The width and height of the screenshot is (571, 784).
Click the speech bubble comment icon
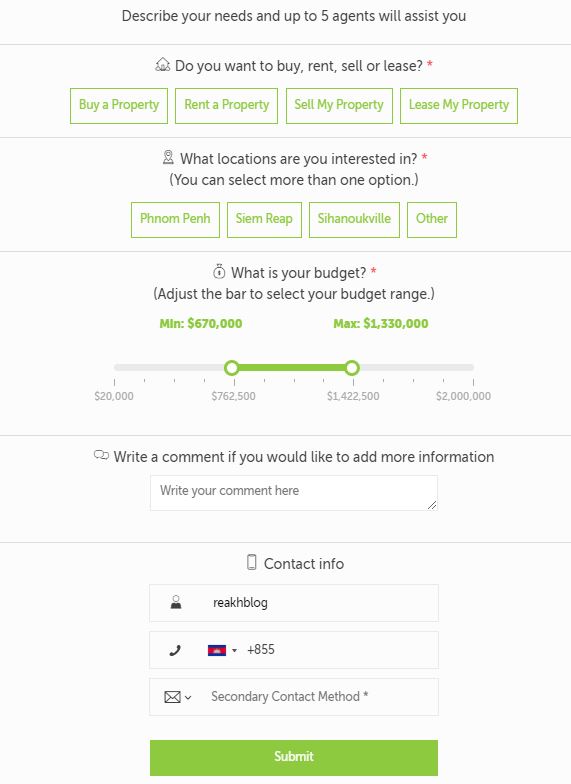tap(101, 456)
